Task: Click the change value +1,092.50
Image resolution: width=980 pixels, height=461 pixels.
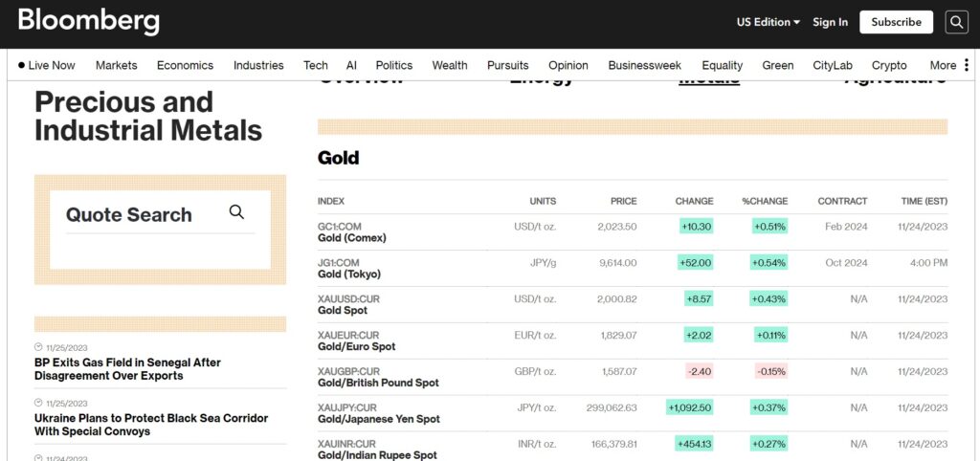Action: click(691, 407)
